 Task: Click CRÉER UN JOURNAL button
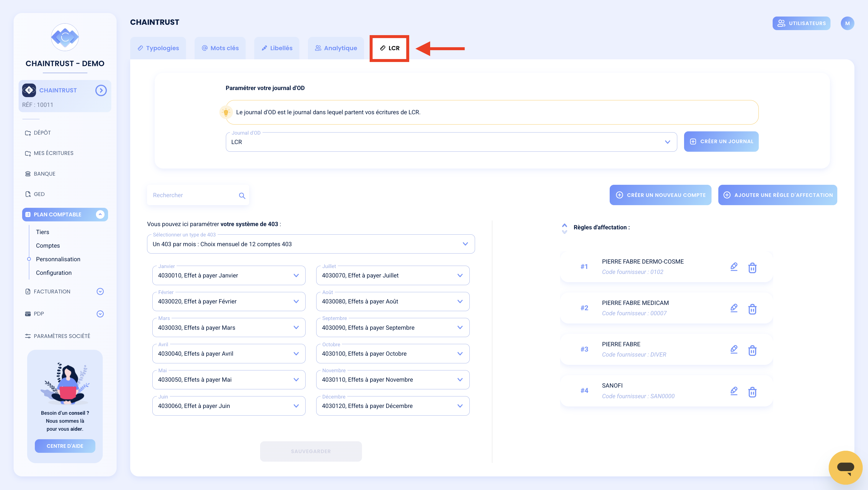[x=721, y=142]
